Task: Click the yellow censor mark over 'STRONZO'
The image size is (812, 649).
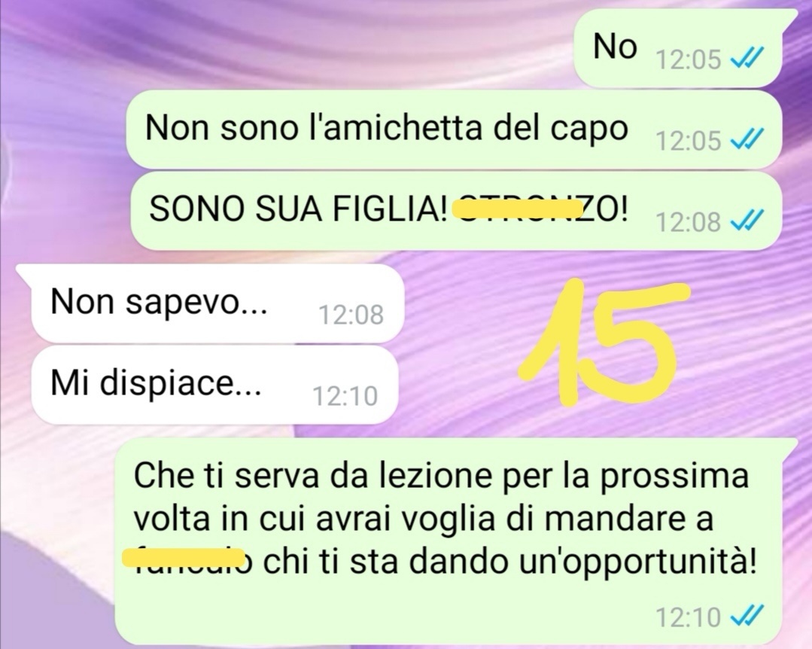Action: 518,209
